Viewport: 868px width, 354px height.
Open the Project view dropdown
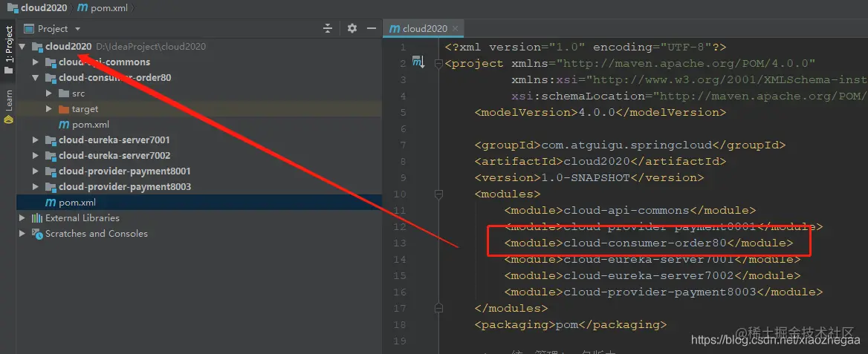[x=77, y=29]
